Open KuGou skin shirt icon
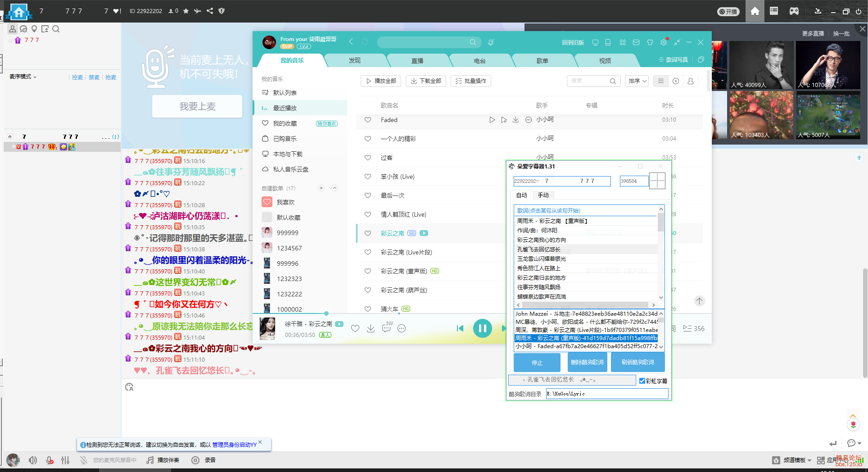868x472 pixels. 650,42
